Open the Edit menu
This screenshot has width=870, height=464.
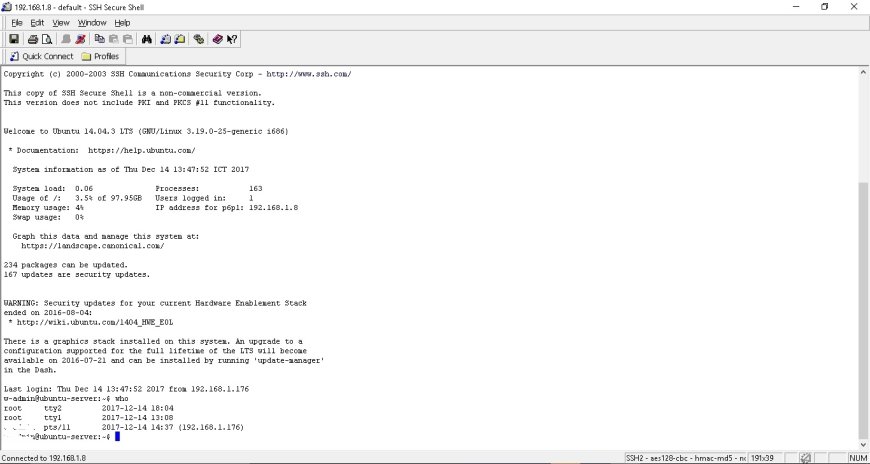(37, 23)
